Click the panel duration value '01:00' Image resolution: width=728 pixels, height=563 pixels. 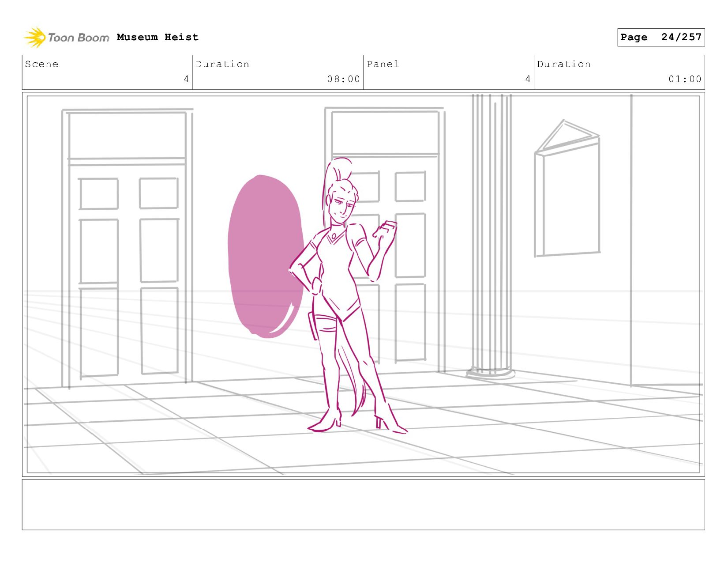click(685, 79)
